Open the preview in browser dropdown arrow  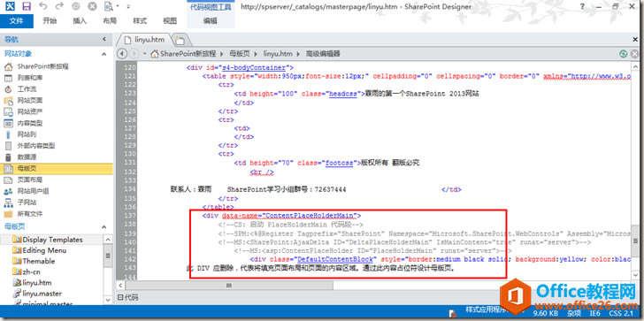point(117,6)
